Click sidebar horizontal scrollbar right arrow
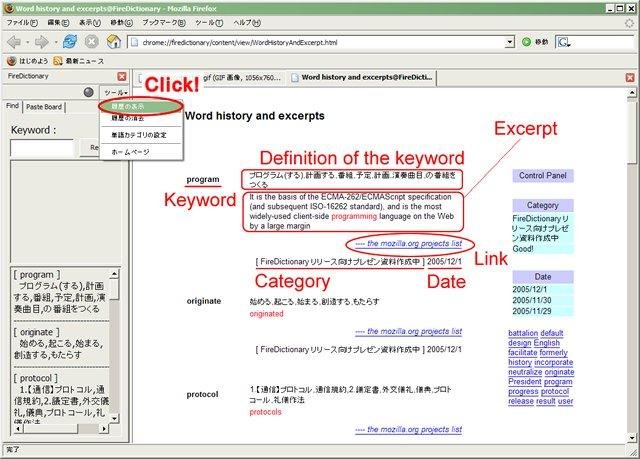 point(104,429)
